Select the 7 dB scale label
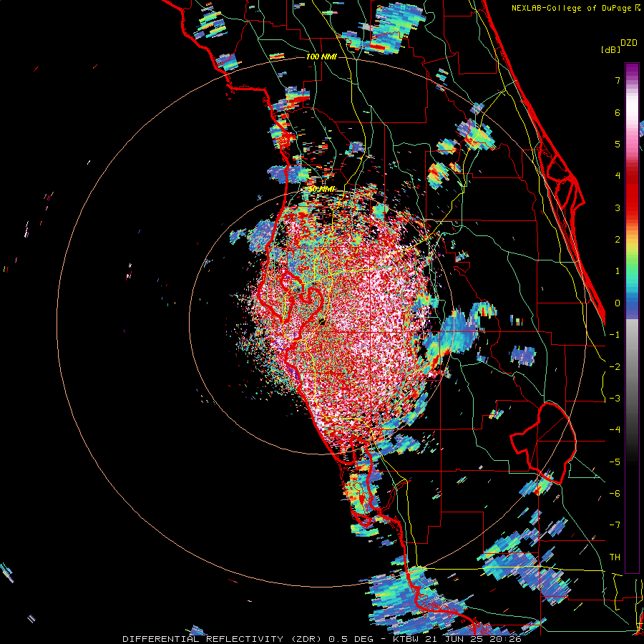 (x=618, y=80)
